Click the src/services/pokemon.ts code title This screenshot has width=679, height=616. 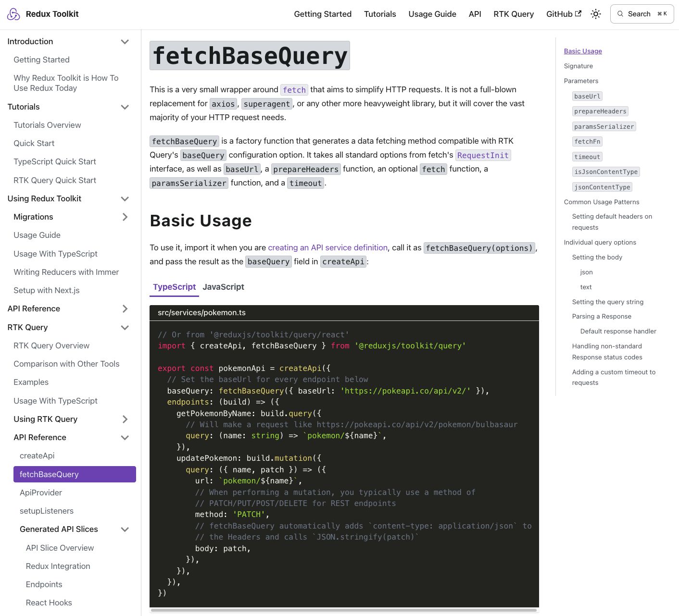click(201, 312)
